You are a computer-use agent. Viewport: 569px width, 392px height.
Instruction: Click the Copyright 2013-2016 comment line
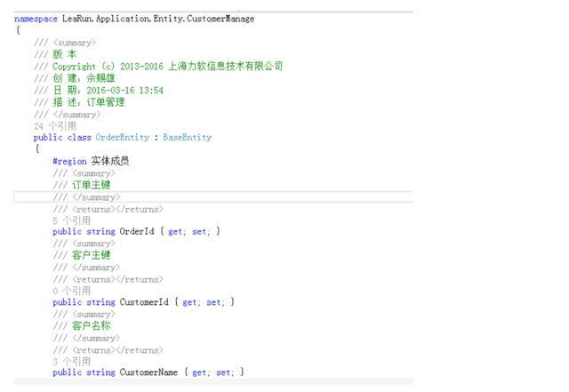tap(158, 67)
